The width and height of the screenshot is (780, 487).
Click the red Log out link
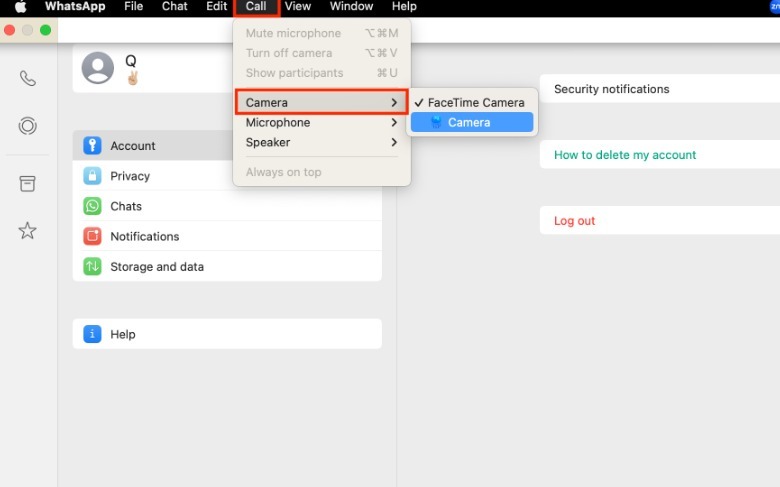(574, 221)
